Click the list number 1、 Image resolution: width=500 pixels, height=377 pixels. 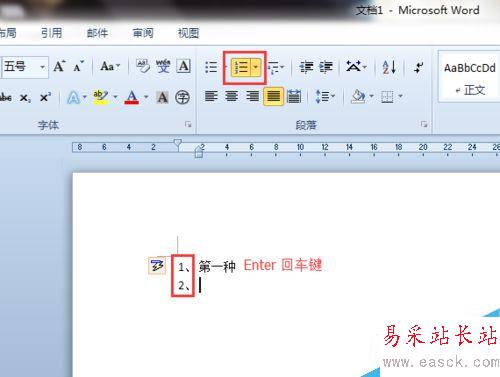click(x=184, y=267)
